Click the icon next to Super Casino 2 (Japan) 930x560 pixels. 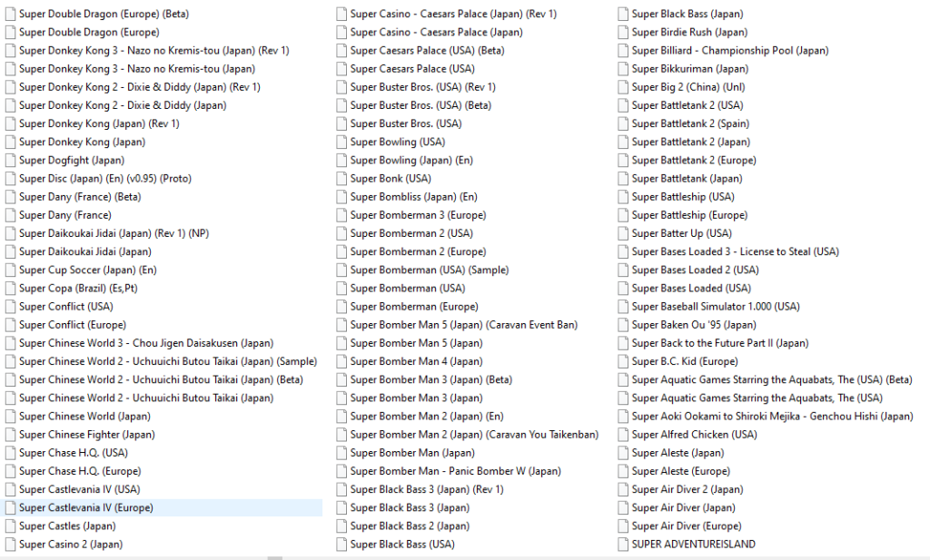10,545
